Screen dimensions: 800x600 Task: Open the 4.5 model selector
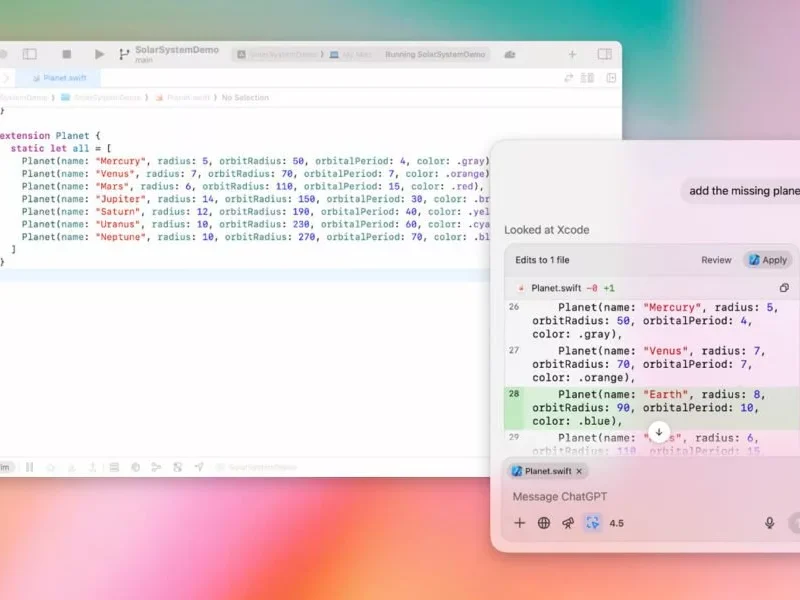click(617, 523)
